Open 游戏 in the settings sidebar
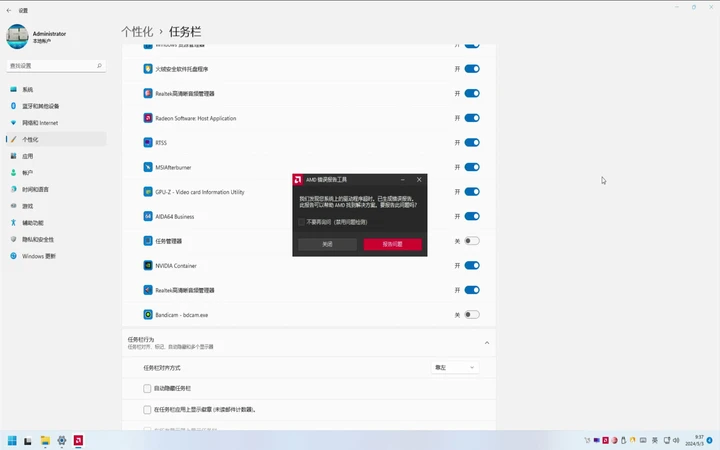The image size is (720, 450). (56, 206)
